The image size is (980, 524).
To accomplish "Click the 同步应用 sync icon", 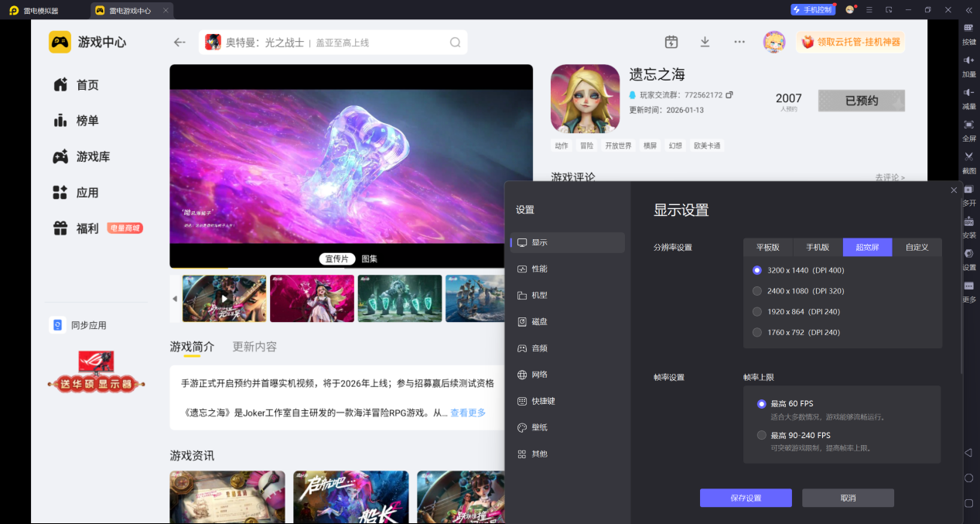I will coord(57,325).
